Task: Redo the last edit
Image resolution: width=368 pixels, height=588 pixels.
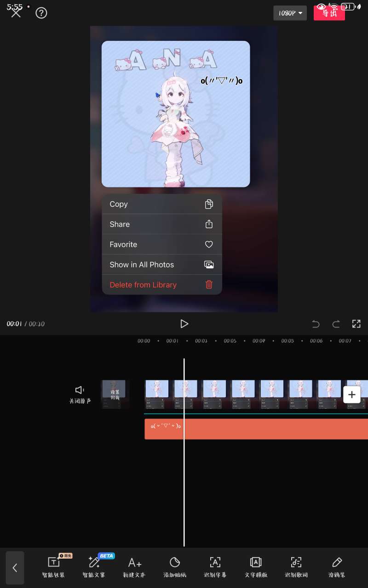Action: (x=336, y=324)
